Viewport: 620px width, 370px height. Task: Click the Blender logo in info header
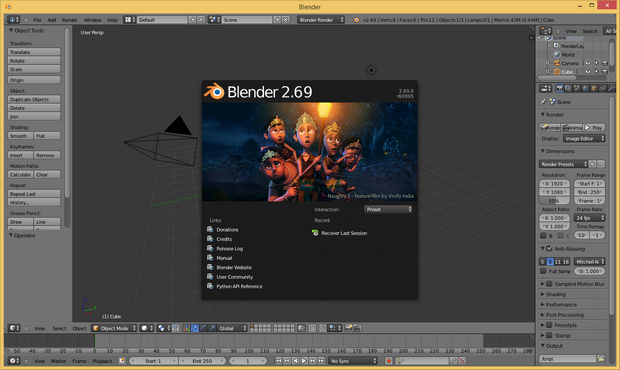[356, 19]
